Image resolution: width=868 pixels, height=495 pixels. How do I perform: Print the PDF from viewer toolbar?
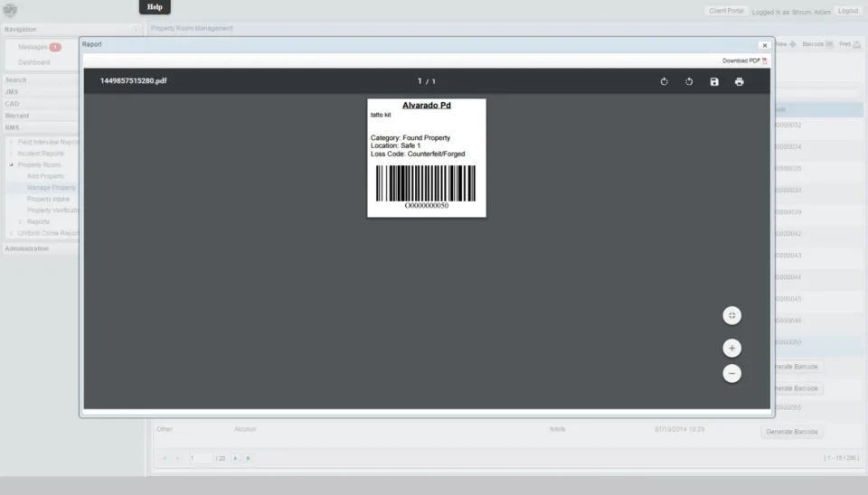(x=739, y=81)
